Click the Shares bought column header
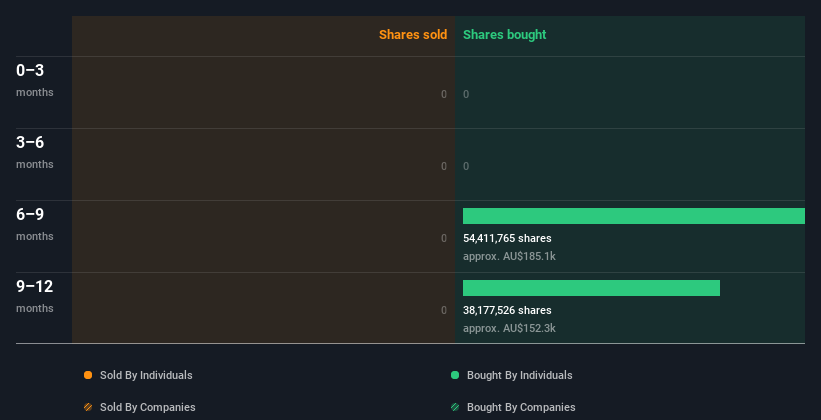The width and height of the screenshot is (821, 420). click(x=504, y=35)
